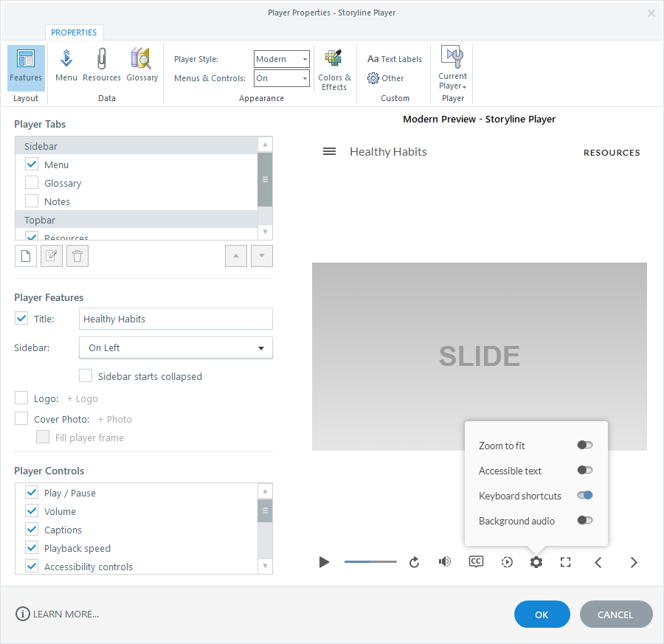Toggle the Title checkbox
The height and width of the screenshot is (644, 664).
coord(21,319)
